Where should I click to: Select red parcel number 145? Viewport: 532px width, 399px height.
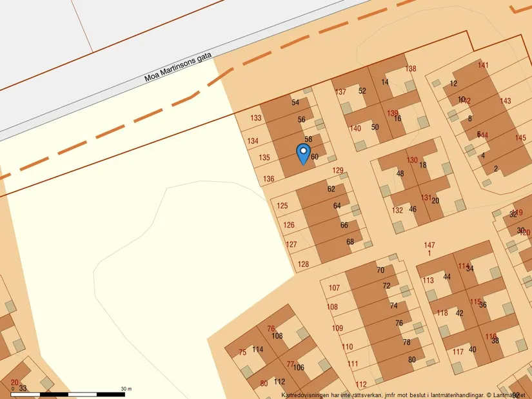(520, 138)
